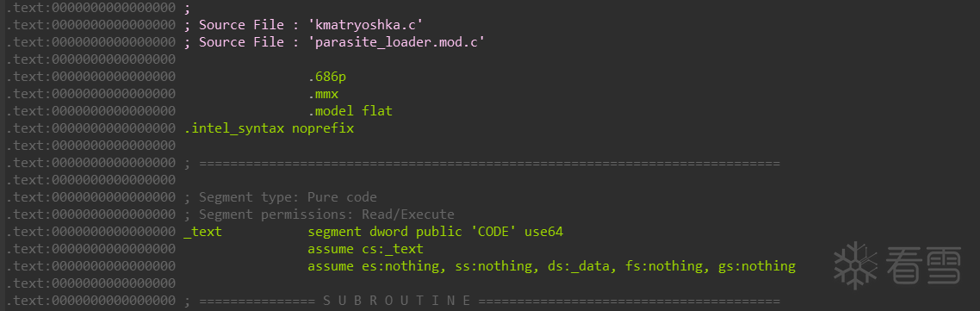Click the .686p directive
The height and width of the screenshot is (311, 980).
pyautogui.click(x=327, y=78)
